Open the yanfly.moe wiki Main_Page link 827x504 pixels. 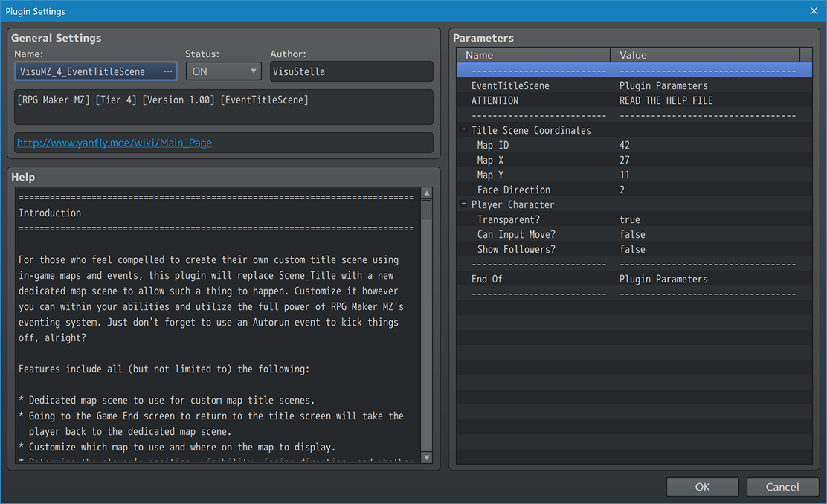tap(115, 143)
